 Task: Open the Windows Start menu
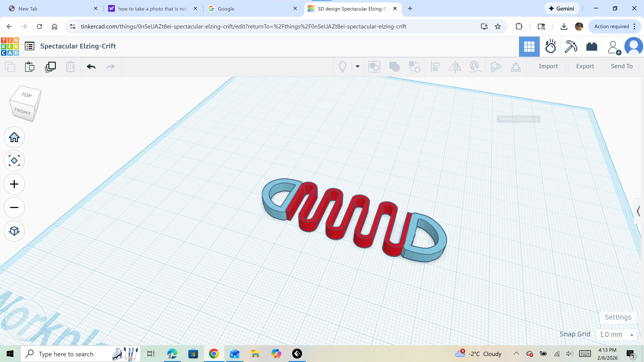[x=10, y=354]
